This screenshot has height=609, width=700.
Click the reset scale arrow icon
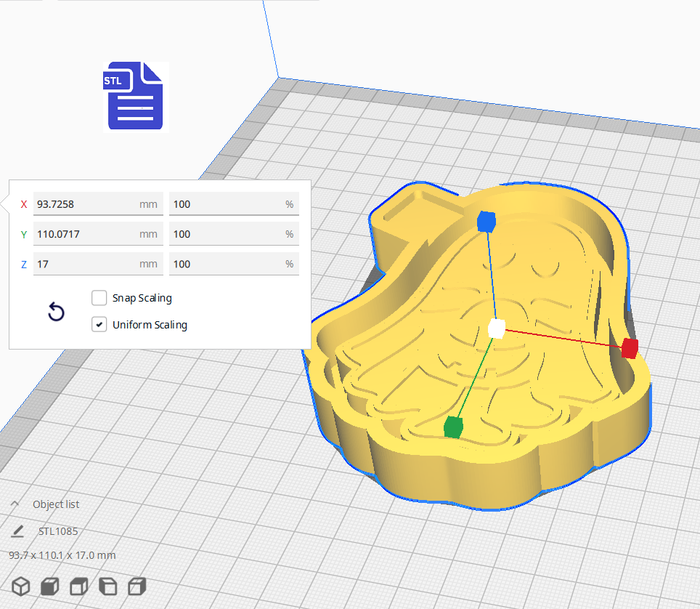pyautogui.click(x=56, y=312)
